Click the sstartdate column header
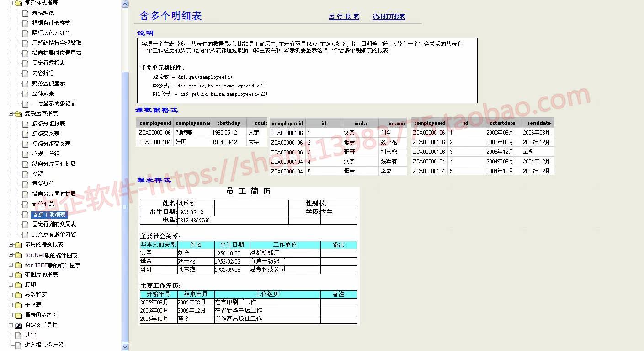Image resolution: width=644 pixels, height=351 pixels. click(x=502, y=123)
